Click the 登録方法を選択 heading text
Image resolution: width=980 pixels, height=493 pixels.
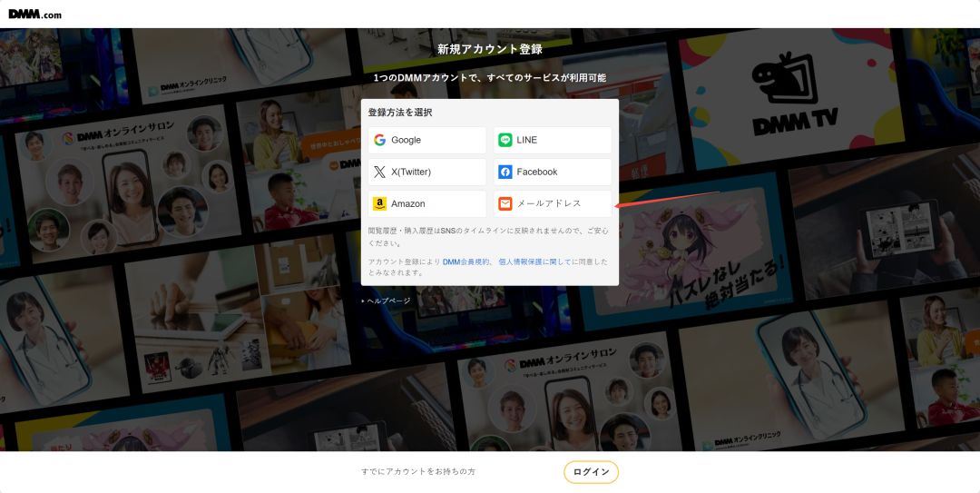[400, 113]
